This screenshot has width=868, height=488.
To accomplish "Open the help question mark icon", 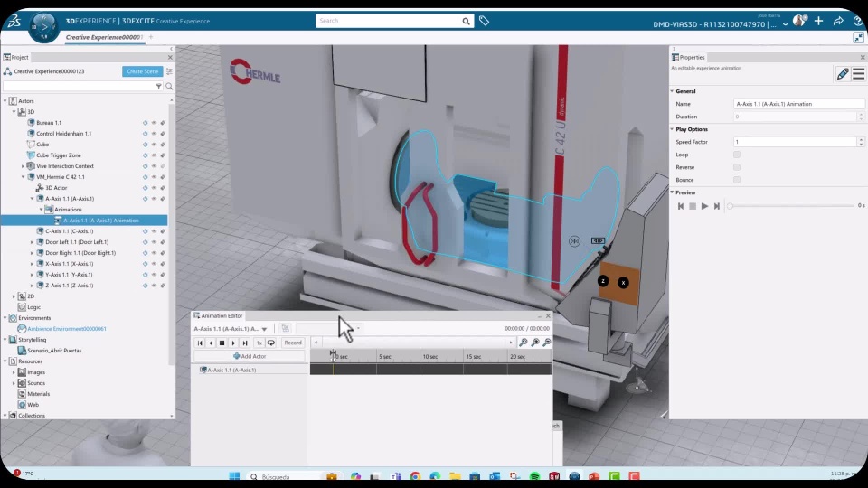I will point(858,21).
